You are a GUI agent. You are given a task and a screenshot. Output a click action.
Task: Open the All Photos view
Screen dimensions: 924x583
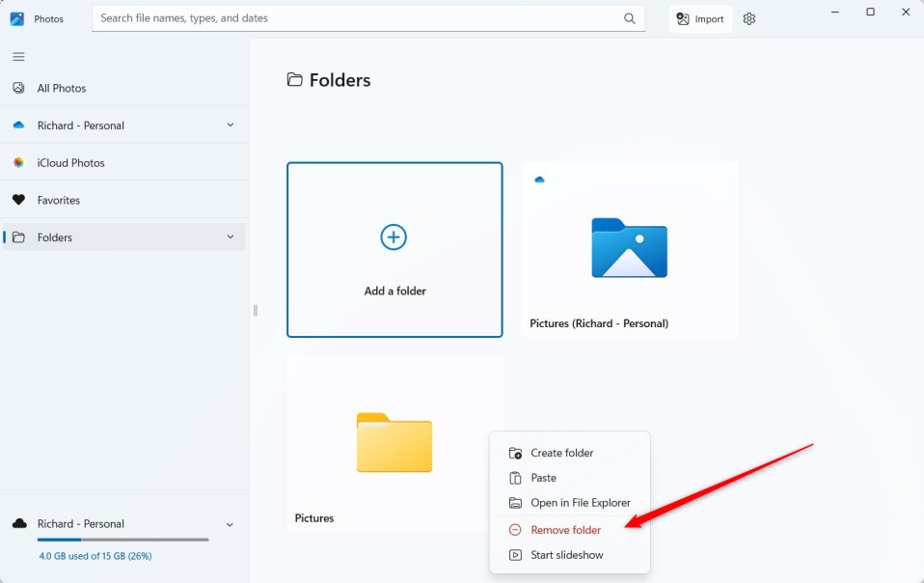click(x=124, y=88)
